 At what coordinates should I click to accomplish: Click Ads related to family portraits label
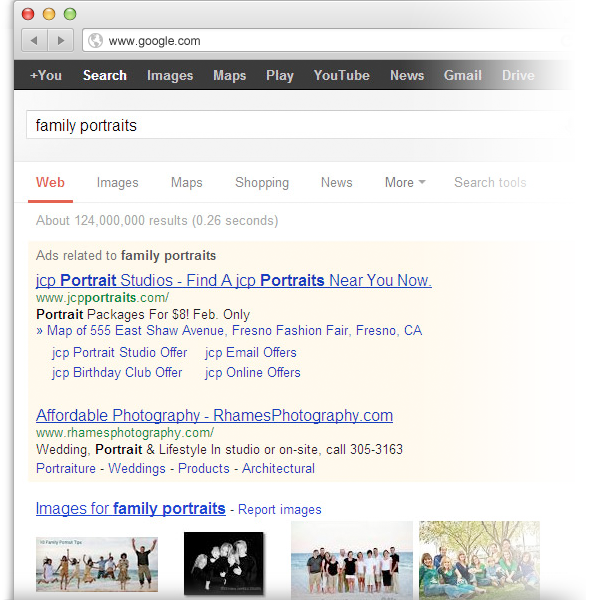click(x=126, y=256)
